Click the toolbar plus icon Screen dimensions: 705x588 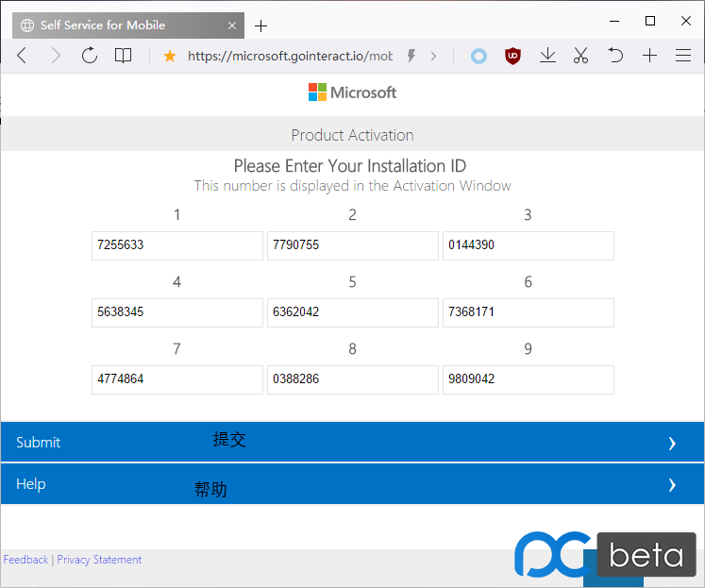(649, 56)
